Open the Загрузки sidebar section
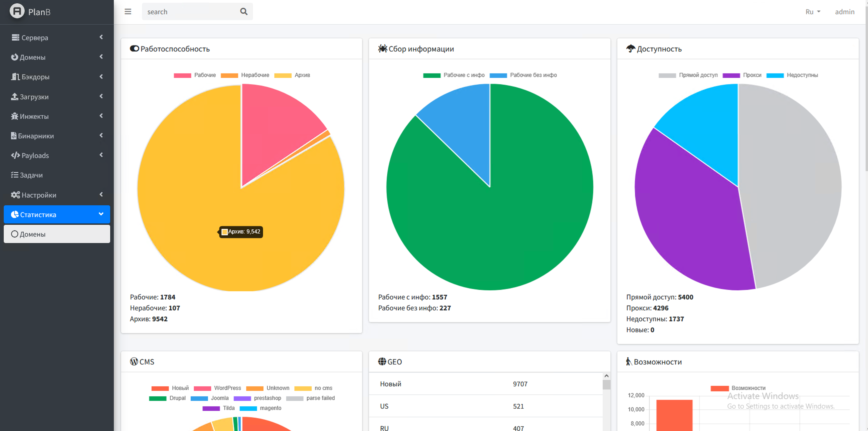The width and height of the screenshot is (868, 431). 34,97
